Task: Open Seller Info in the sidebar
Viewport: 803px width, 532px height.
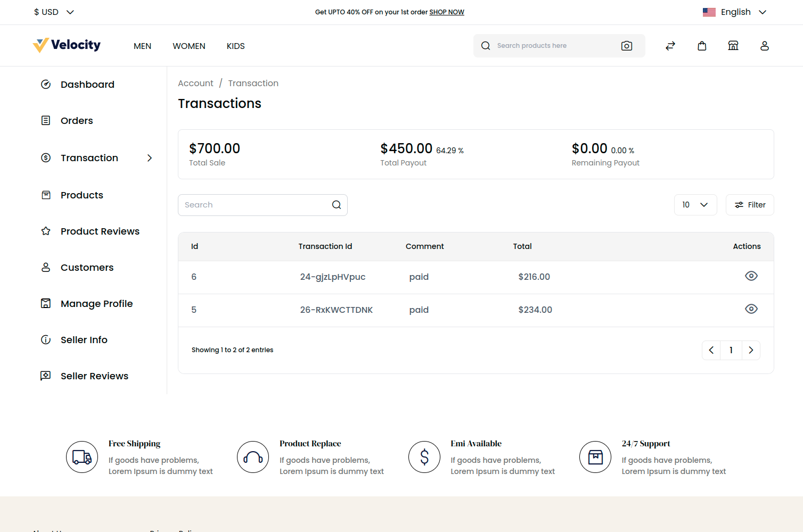Action: click(84, 340)
